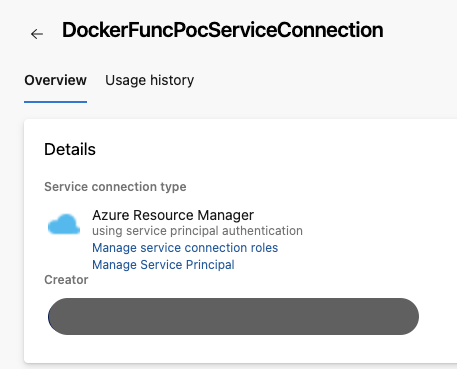Click the service principal authentication subtitle
457x369 pixels.
pyautogui.click(x=197, y=231)
